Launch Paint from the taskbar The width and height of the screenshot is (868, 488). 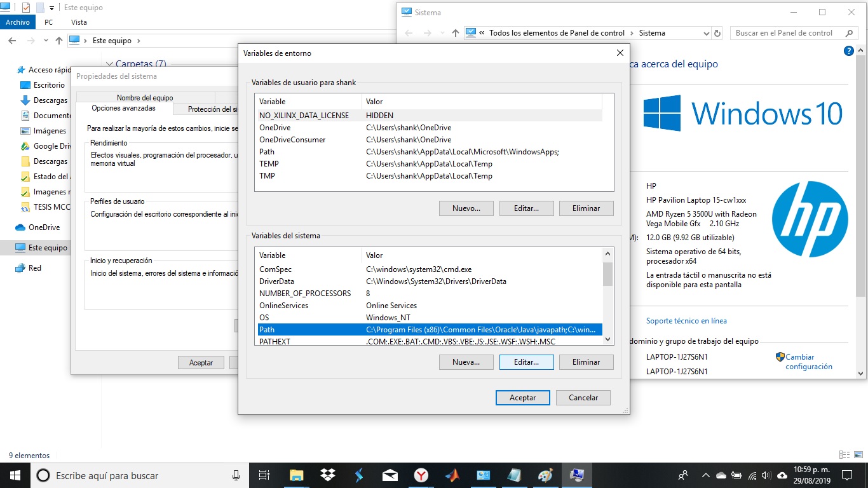point(545,475)
